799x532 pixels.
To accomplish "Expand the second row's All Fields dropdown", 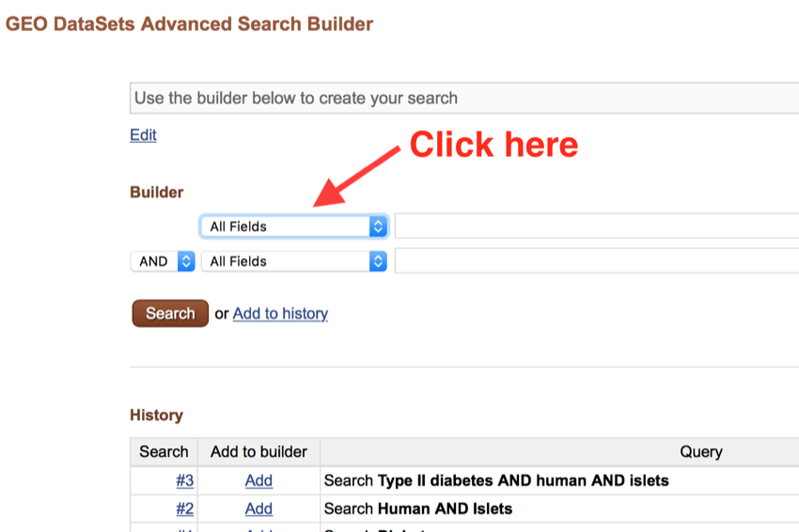I will [x=293, y=261].
